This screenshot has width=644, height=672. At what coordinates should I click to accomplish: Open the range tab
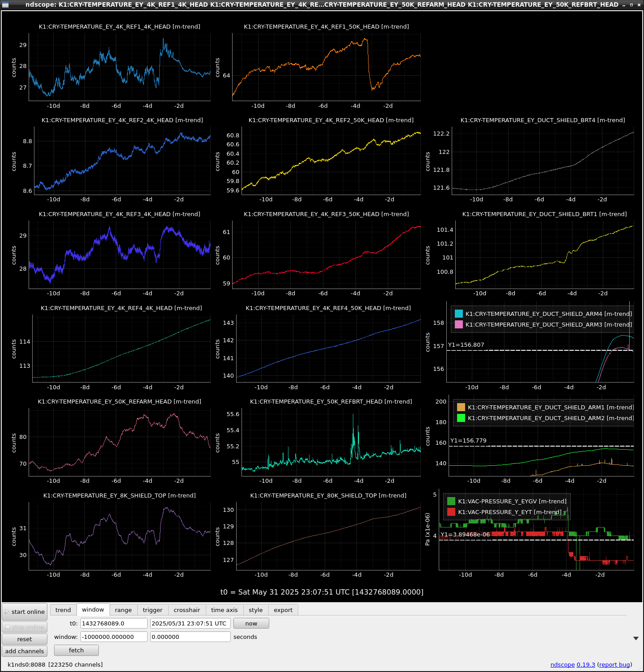coord(123,610)
